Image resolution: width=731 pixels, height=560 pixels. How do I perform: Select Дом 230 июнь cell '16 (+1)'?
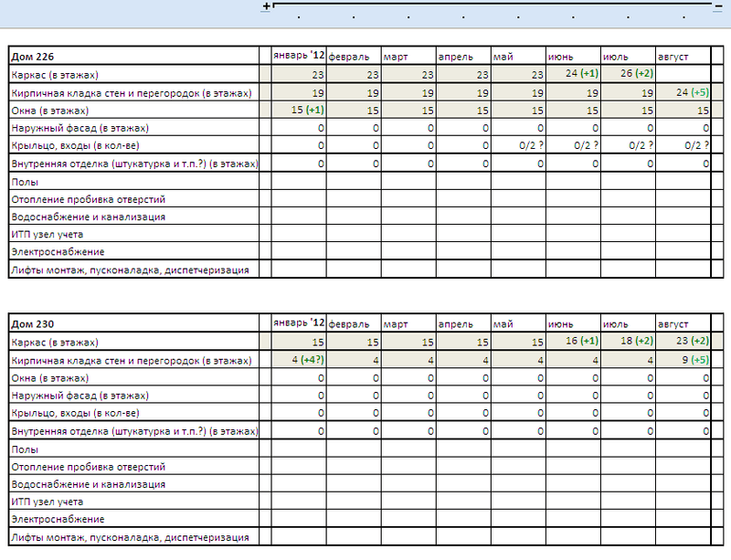(573, 342)
